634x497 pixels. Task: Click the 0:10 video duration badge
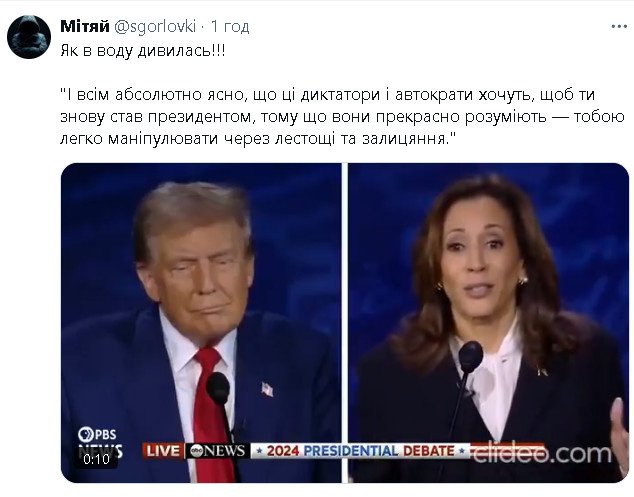[97, 459]
